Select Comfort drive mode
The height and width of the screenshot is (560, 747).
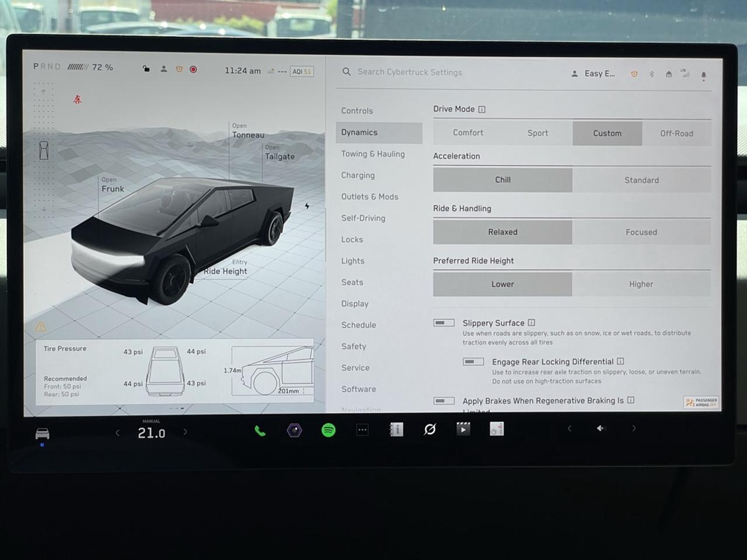(x=468, y=133)
